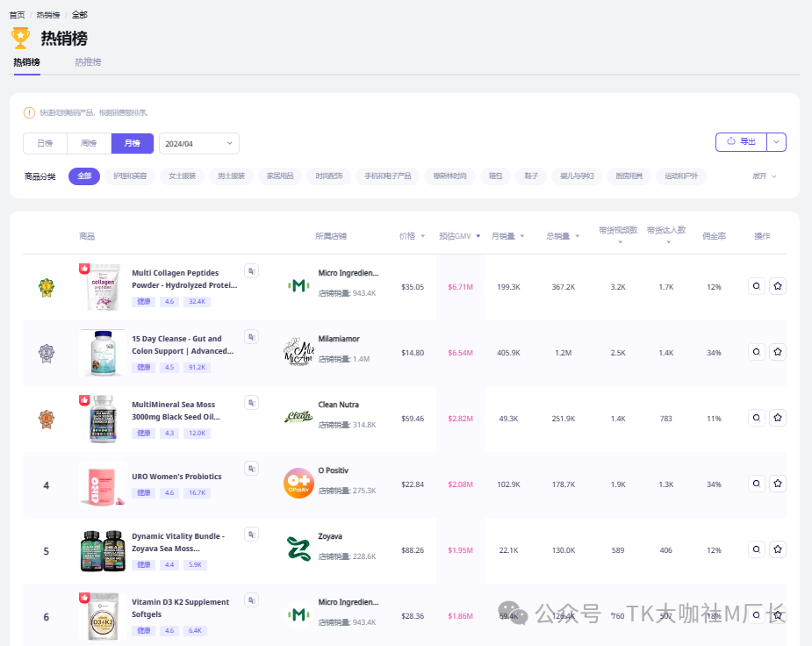Favorite the Multi Collagen Peptides product with star
The height and width of the screenshot is (646, 812).
(x=777, y=286)
